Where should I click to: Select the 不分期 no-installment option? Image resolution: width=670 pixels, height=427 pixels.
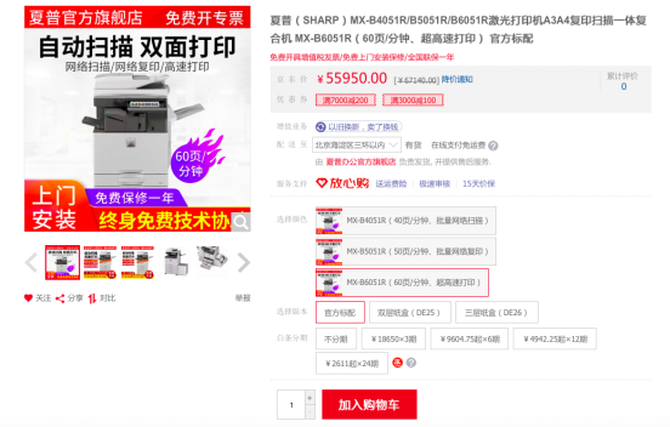tap(336, 339)
